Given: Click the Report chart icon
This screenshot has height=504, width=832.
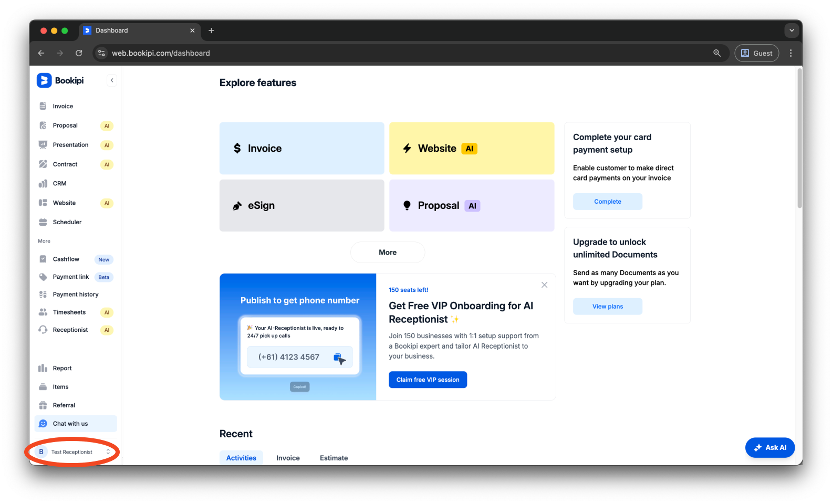Looking at the screenshot, I should point(43,368).
